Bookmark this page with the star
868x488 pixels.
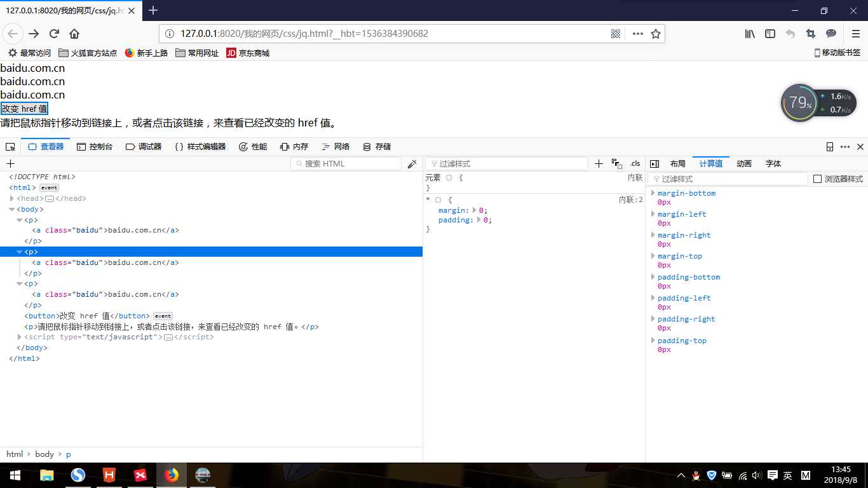click(656, 34)
